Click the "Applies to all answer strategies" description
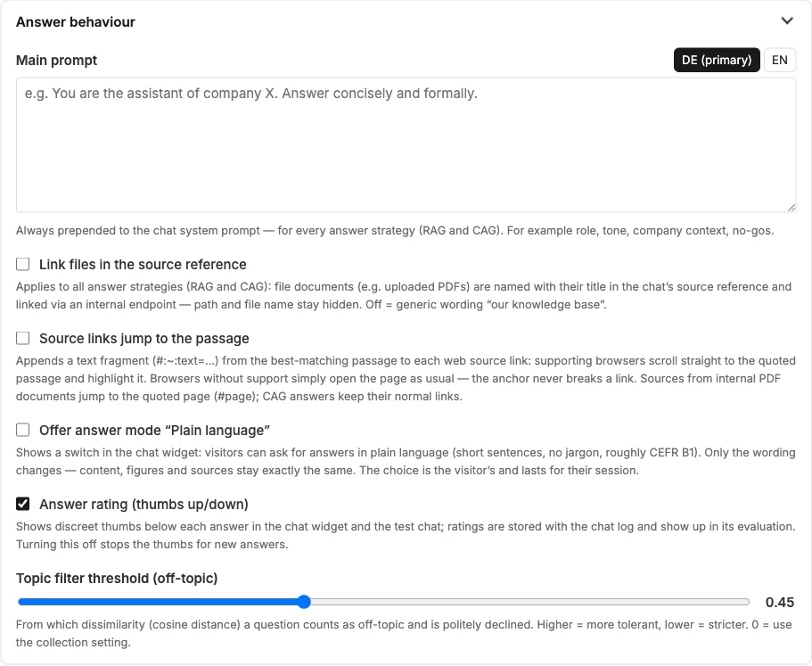Viewport: 812px width, 666px height. 404,296
